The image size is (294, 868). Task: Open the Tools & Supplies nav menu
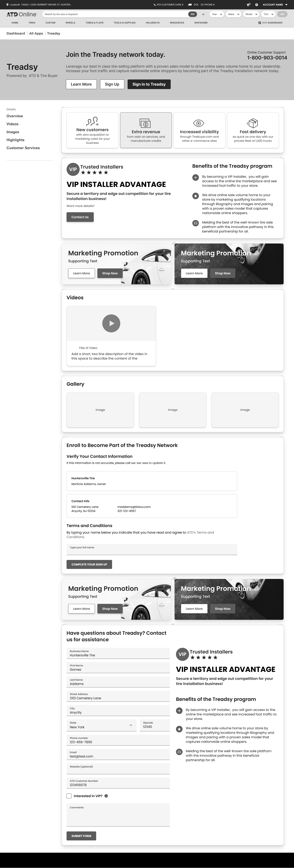[125, 23]
